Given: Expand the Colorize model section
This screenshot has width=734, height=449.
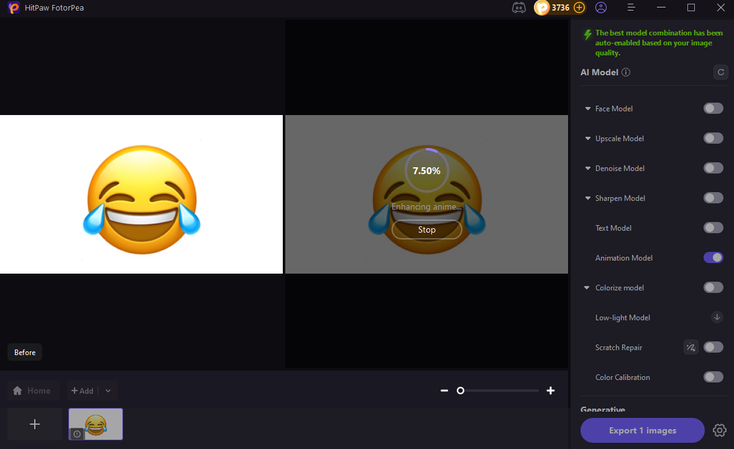Looking at the screenshot, I should coord(587,288).
